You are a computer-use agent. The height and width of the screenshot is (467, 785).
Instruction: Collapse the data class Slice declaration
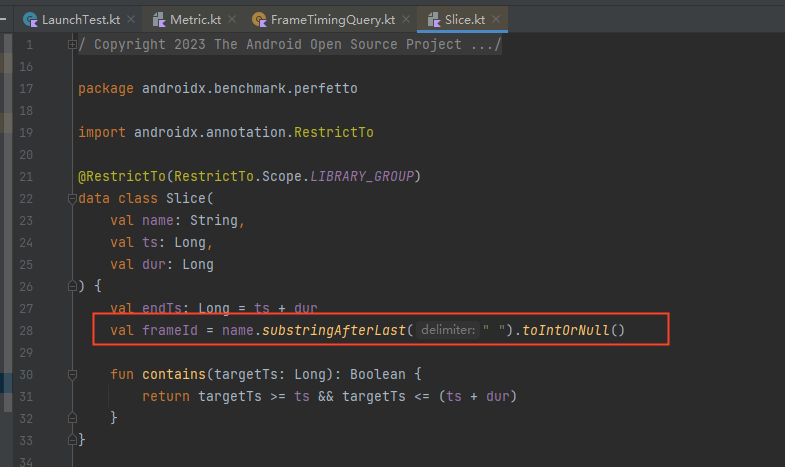coord(72,198)
